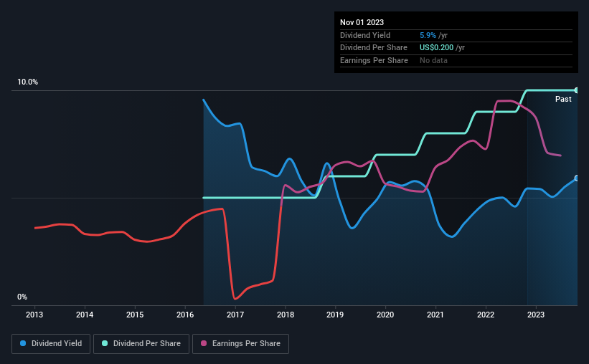589x364 pixels.
Task: Click the teal Dividend Per Share legend dot
Action: [105, 343]
